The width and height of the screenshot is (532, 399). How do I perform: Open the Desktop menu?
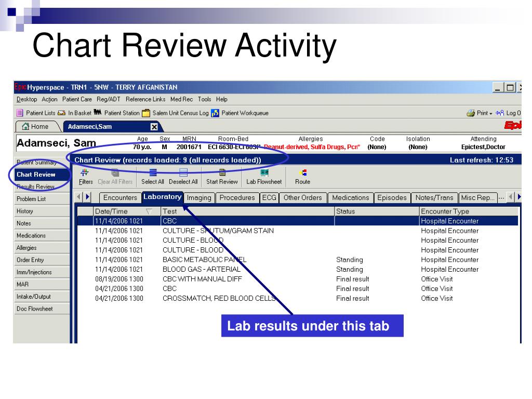coord(27,99)
